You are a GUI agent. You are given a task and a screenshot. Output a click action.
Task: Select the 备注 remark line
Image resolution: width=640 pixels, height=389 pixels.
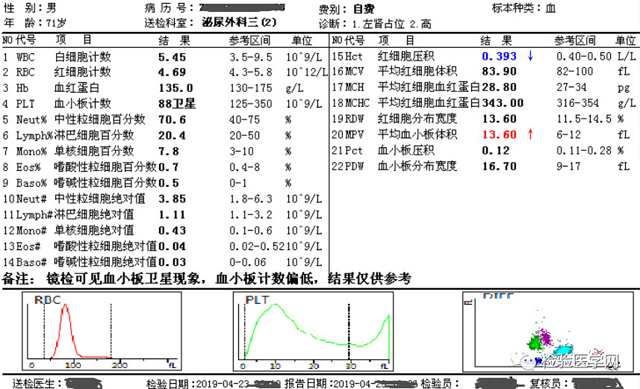click(x=207, y=278)
